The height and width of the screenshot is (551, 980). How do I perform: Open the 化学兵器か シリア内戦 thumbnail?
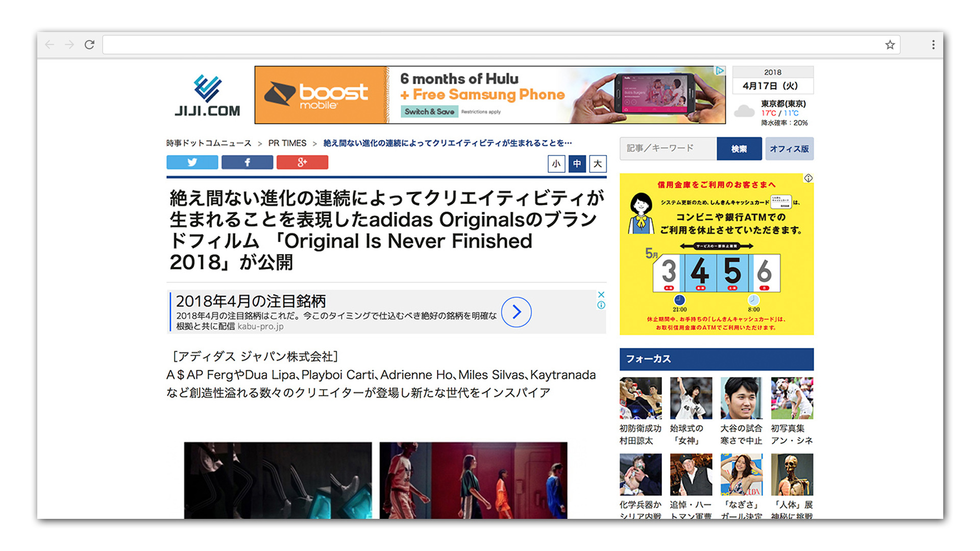641,474
